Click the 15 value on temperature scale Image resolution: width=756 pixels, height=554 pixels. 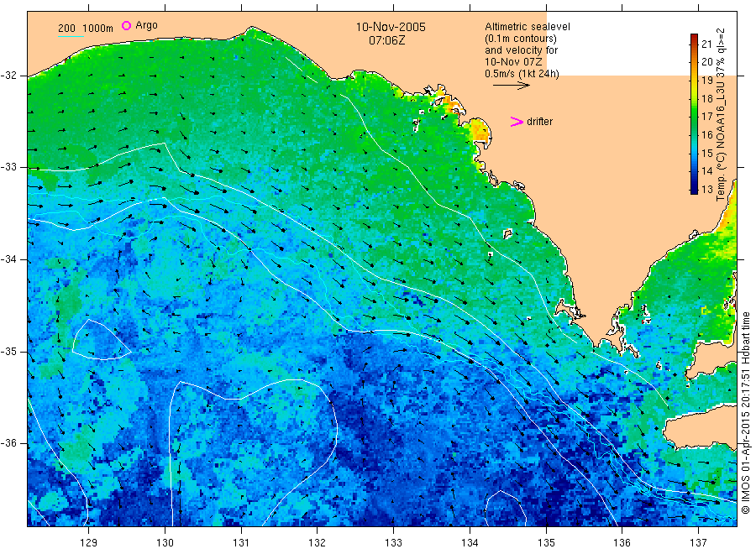pos(706,154)
